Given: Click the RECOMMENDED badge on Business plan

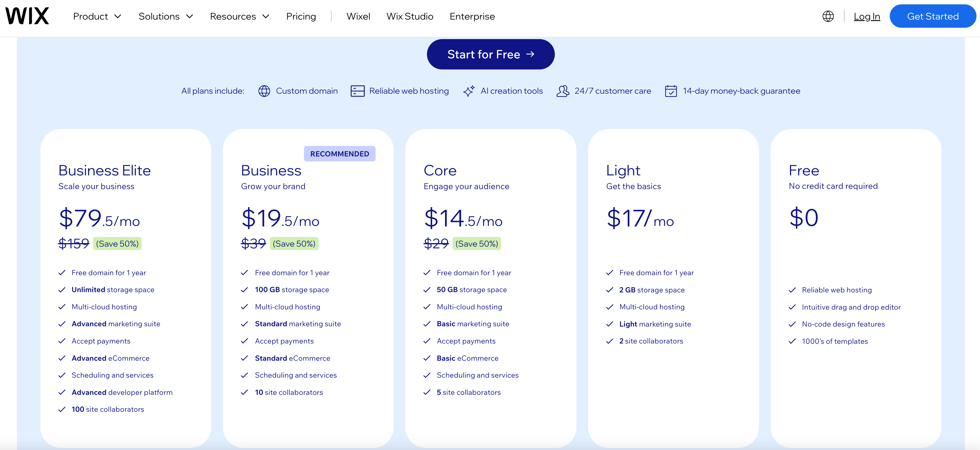Looking at the screenshot, I should tap(339, 154).
